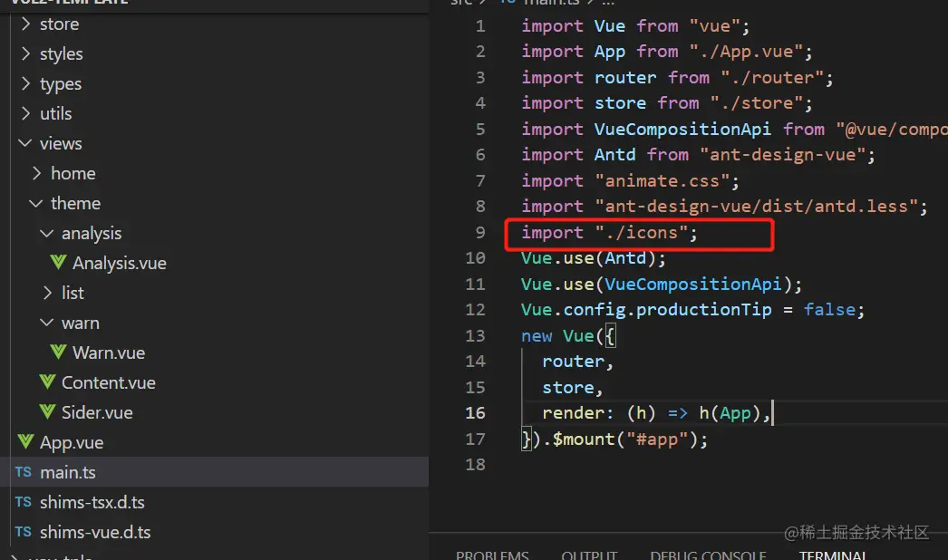
Task: Click the "./store" string on line 4
Action: pyautogui.click(x=757, y=102)
